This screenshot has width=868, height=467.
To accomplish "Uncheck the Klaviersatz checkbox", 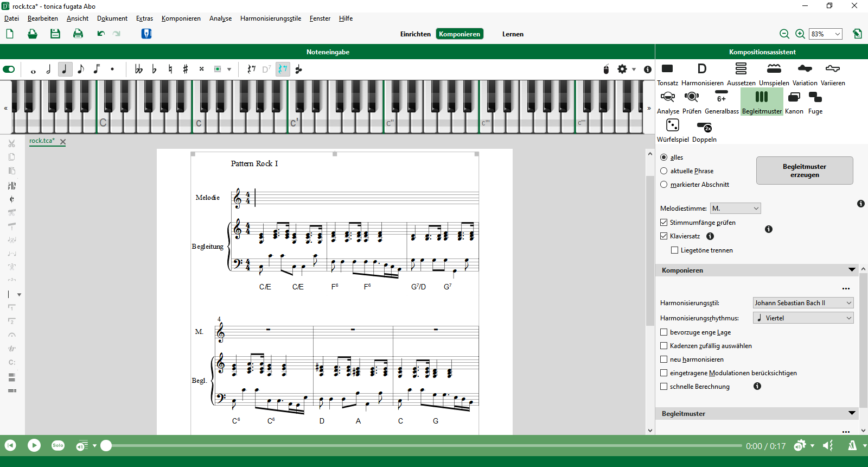I will click(664, 236).
